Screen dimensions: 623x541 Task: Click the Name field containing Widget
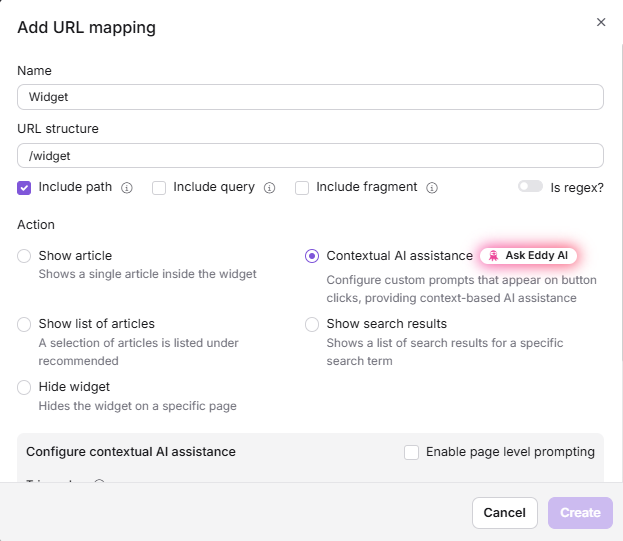pos(310,97)
